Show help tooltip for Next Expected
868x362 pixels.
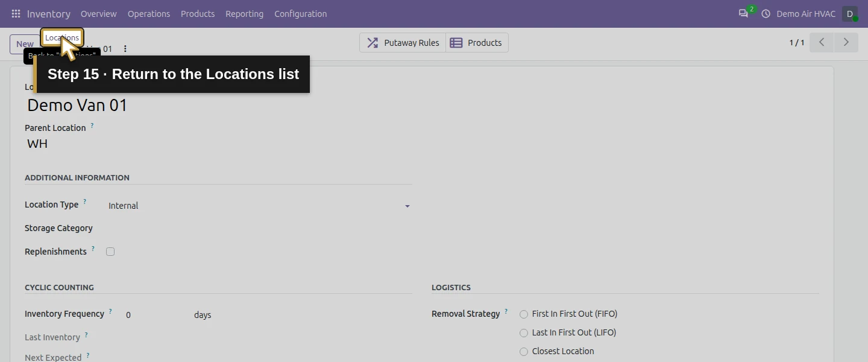click(x=87, y=355)
